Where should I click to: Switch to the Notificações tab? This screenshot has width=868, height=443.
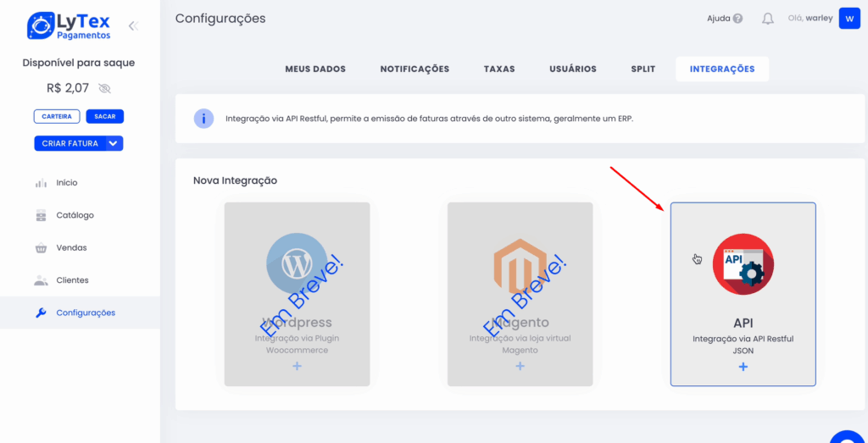point(415,69)
